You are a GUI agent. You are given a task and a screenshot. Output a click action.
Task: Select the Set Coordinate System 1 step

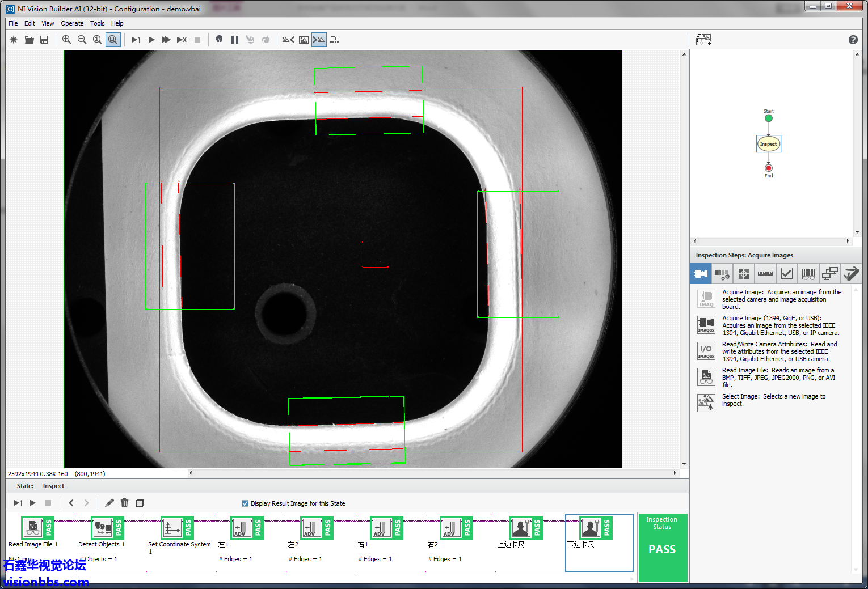click(172, 528)
